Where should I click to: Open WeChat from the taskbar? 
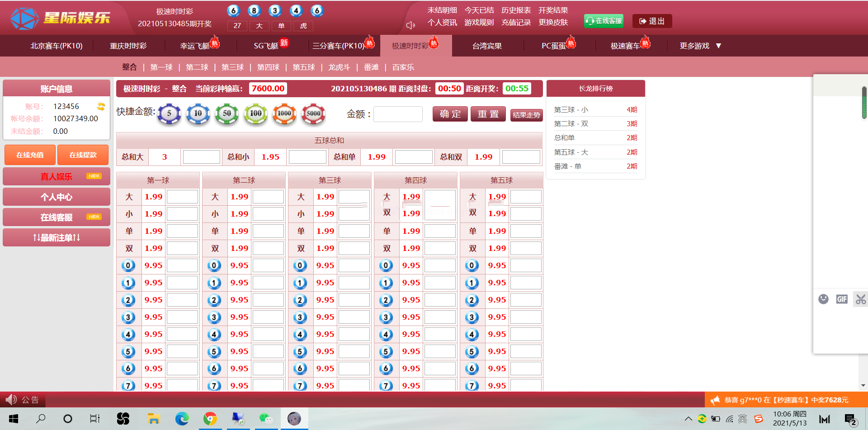(x=266, y=419)
